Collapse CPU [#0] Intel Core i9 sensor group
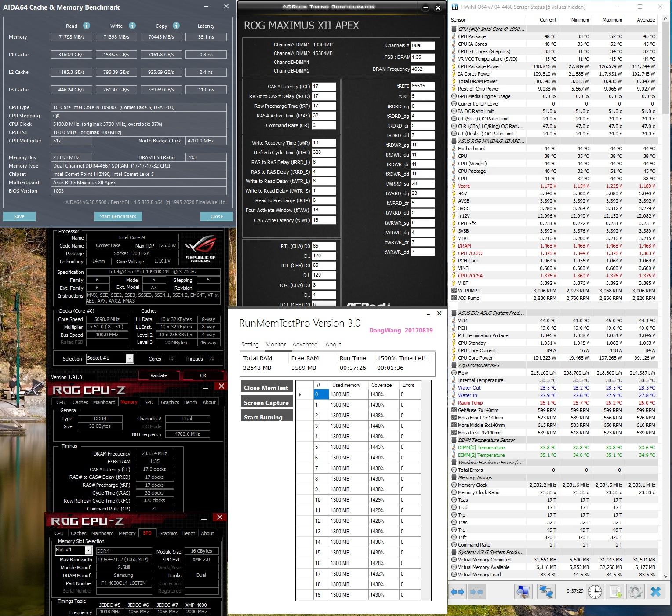Viewport: 672px width, 616px height. 454,29
